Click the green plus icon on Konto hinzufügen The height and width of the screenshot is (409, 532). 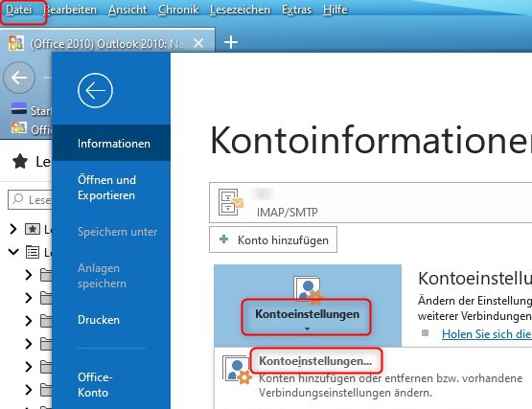coord(224,239)
